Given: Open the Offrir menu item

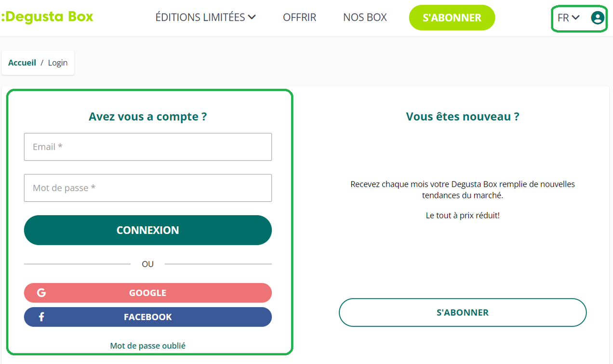Looking at the screenshot, I should pyautogui.click(x=300, y=17).
